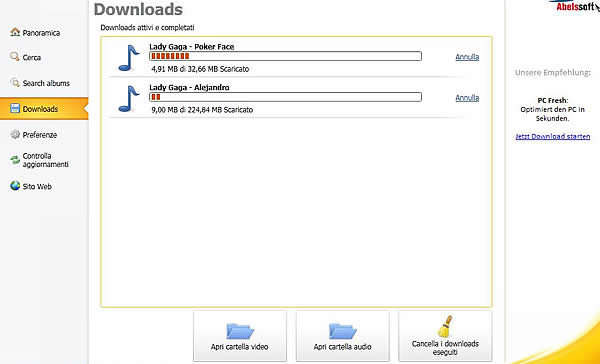The width and height of the screenshot is (600, 364).
Task: Click Cancella i downloads eseguiti label
Action: tap(445, 348)
